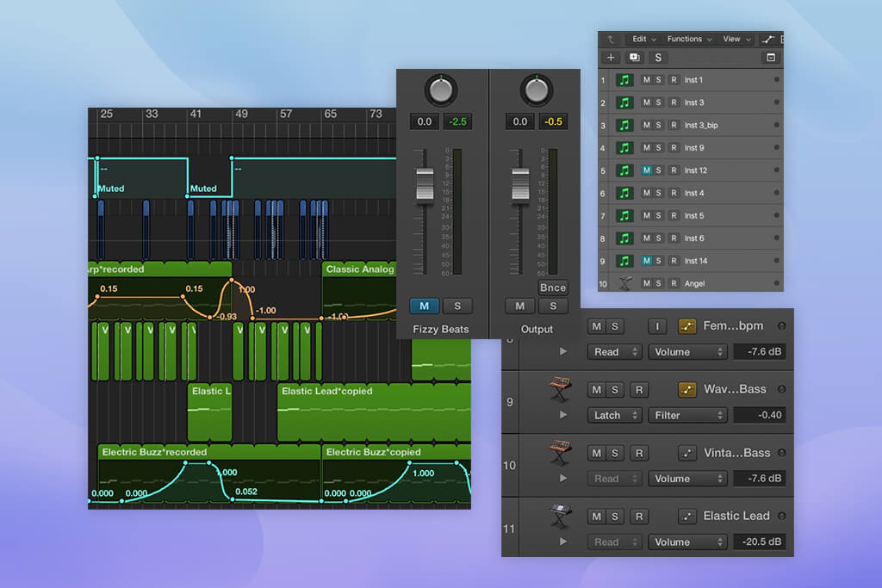Unmute the Inst 14 track
Viewport: 882px width, 588px height.
click(x=646, y=261)
